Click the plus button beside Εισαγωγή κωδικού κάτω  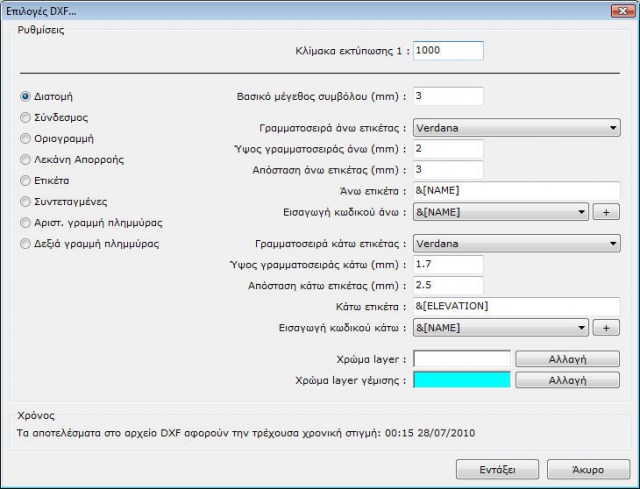pos(606,328)
